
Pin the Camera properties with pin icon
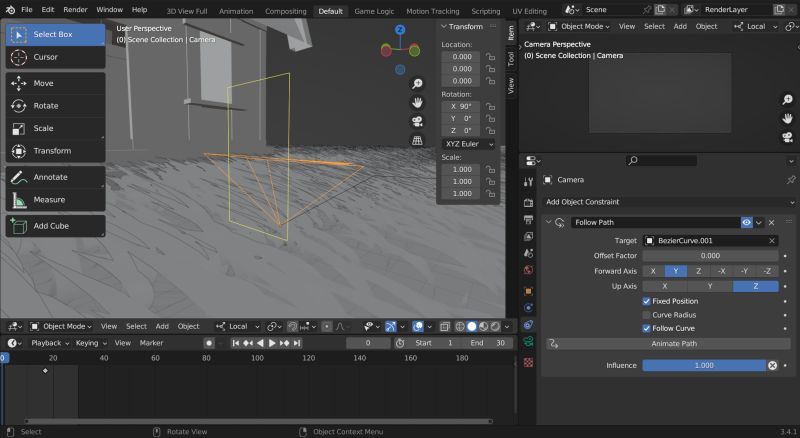[791, 180]
